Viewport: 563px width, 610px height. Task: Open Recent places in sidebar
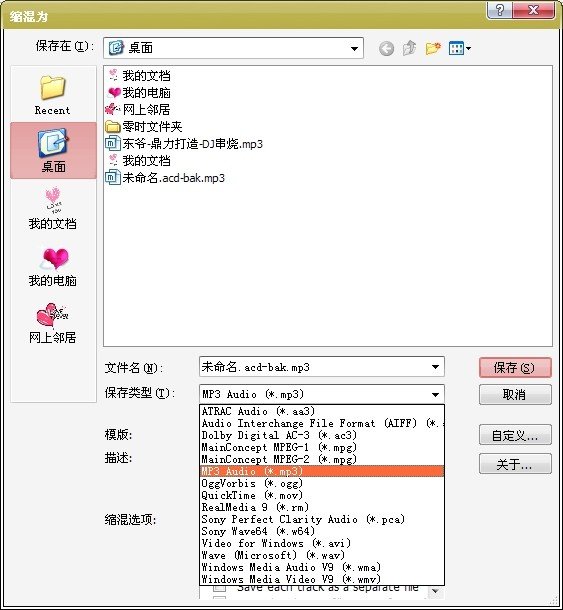point(53,95)
